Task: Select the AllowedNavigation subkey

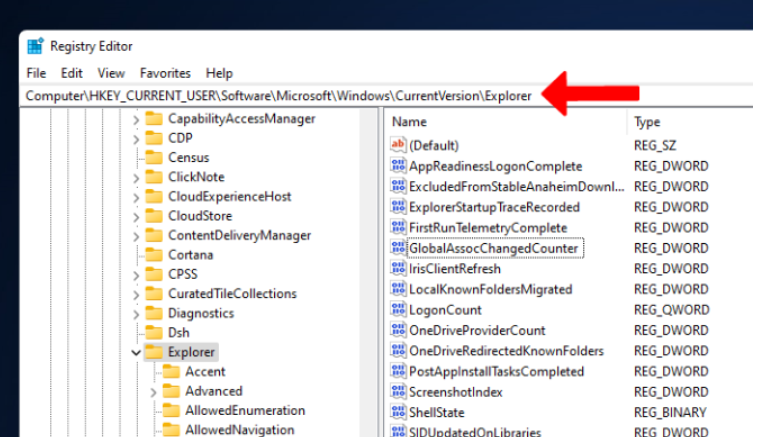Action: [240, 430]
